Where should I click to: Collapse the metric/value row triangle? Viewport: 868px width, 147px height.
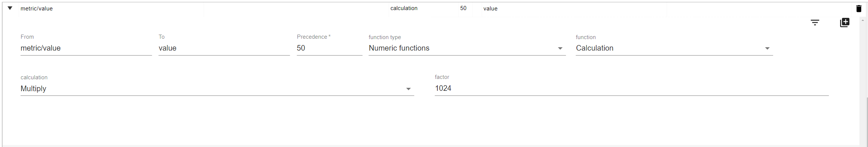[x=10, y=8]
